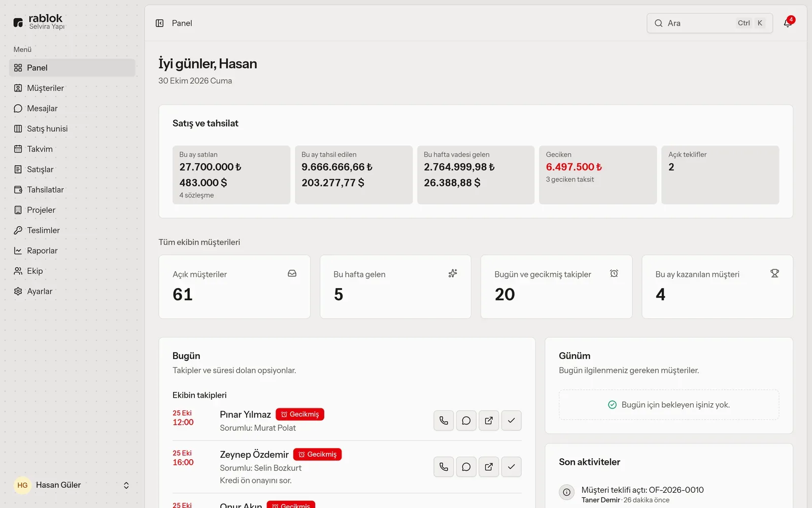Open the Müşteriler menu item

coord(72,88)
